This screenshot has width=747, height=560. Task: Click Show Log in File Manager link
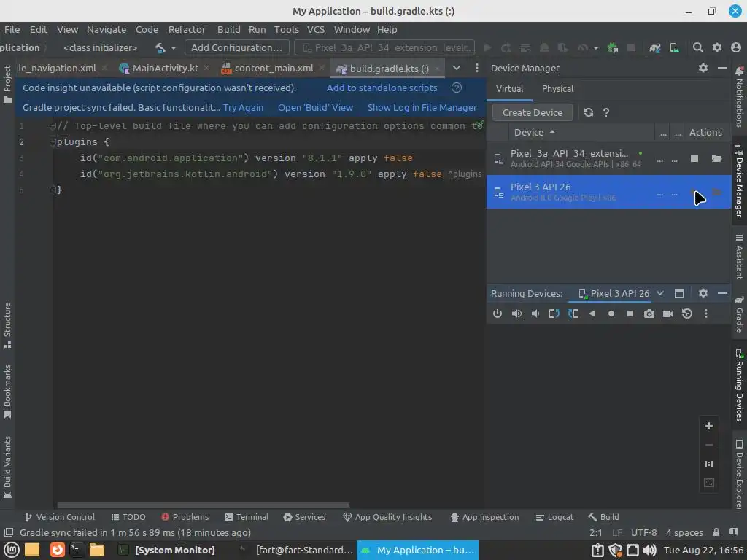click(x=422, y=108)
